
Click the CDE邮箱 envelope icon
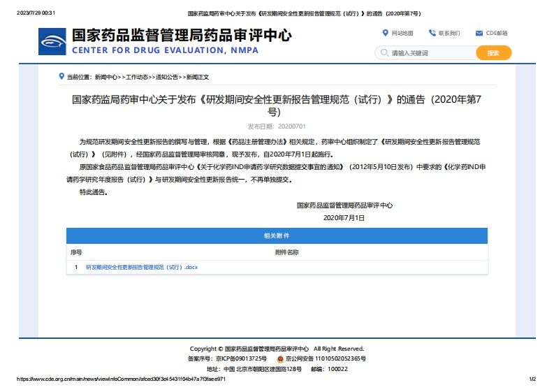479,33
